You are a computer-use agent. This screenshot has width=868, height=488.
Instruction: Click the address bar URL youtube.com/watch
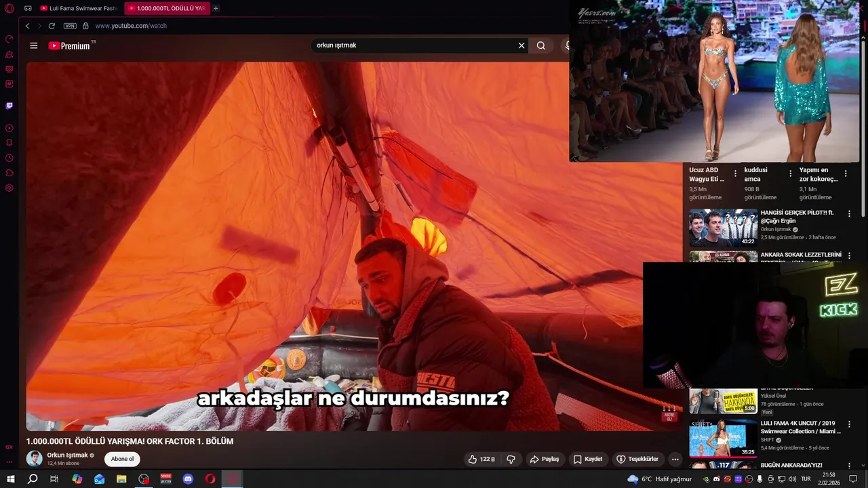(x=131, y=26)
